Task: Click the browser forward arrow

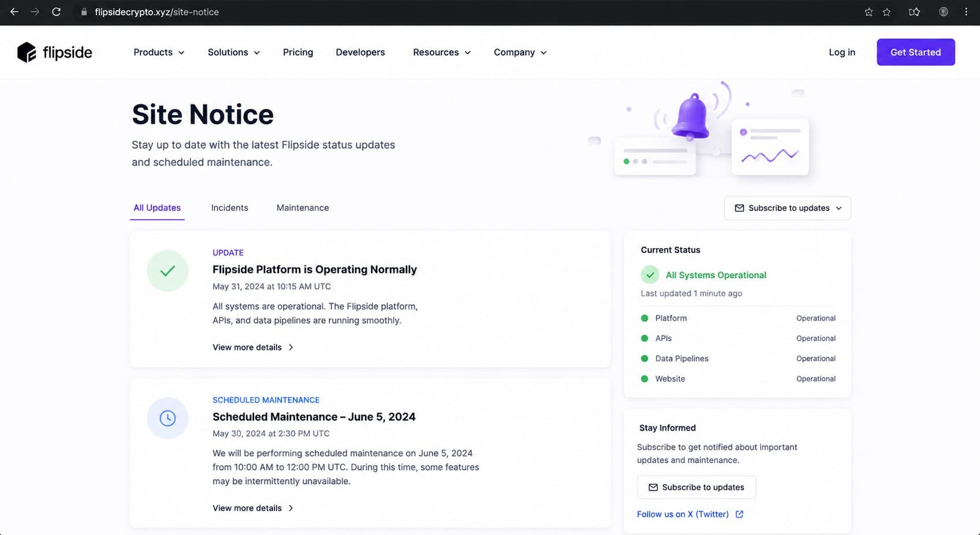Action: point(35,12)
